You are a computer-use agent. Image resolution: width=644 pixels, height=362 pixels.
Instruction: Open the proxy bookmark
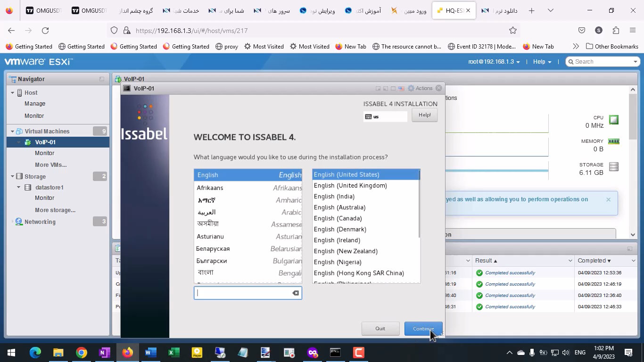(x=227, y=46)
